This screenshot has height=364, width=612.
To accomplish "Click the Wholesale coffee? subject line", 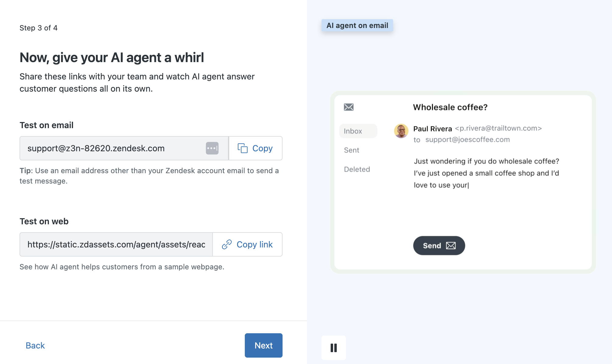I will point(450,107).
